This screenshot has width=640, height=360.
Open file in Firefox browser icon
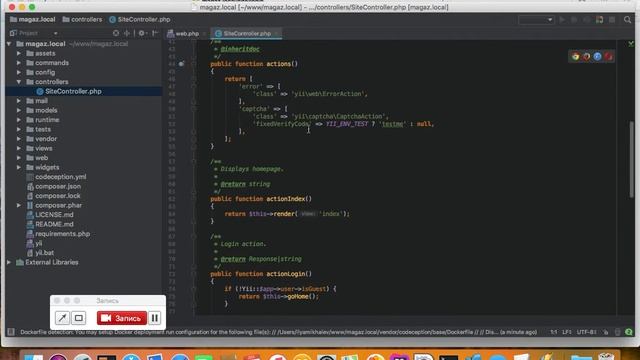(x=587, y=57)
